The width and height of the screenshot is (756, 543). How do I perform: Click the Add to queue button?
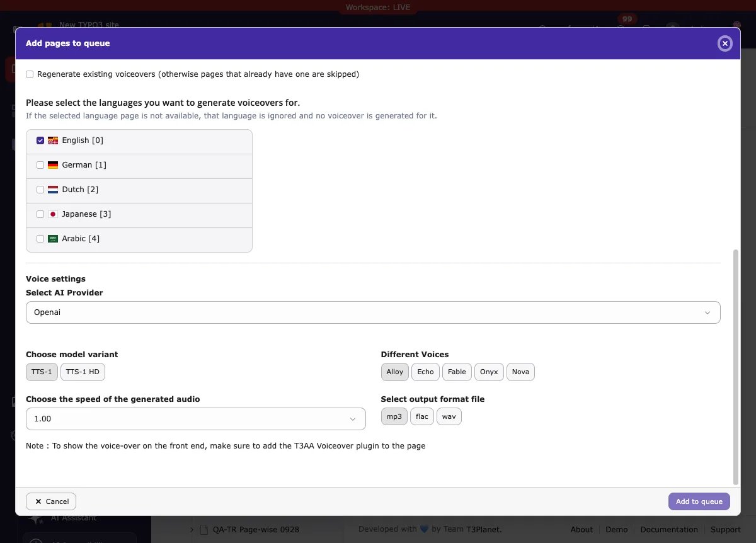coord(699,501)
